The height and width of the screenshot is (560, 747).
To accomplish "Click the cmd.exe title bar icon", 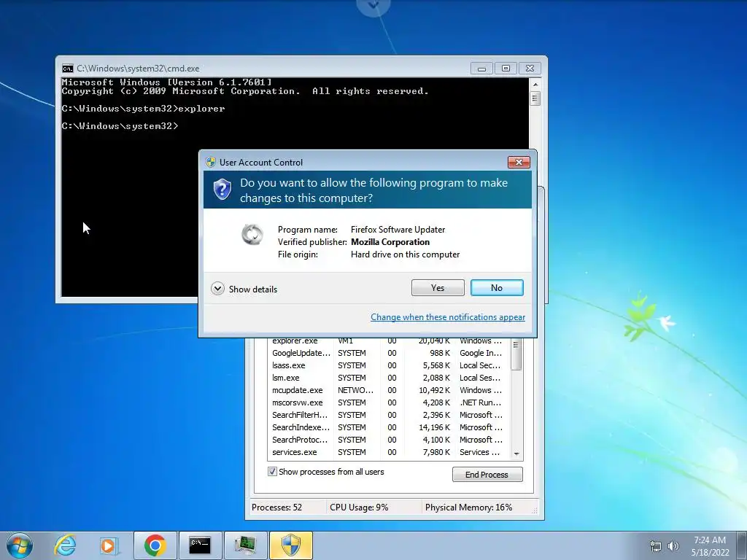I will click(68, 69).
